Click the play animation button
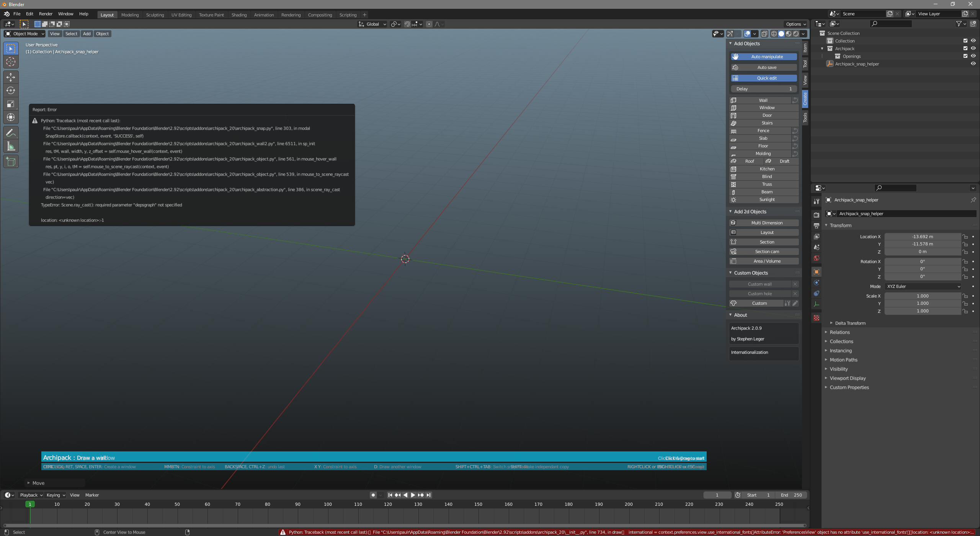Image resolution: width=980 pixels, height=536 pixels. click(x=413, y=495)
